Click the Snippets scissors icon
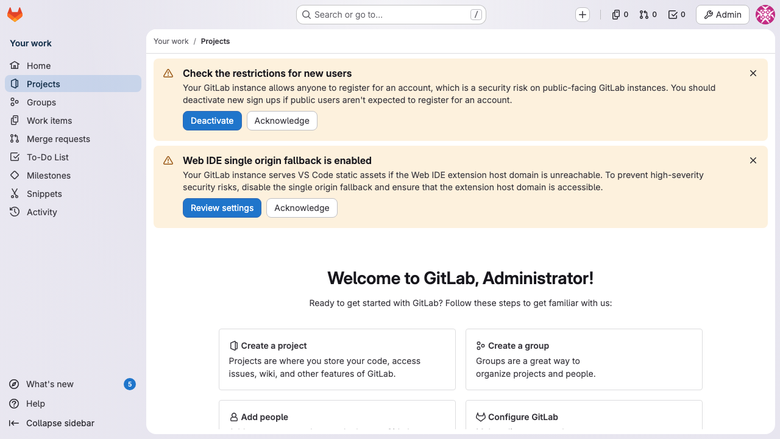Screen dimensions: 780x439 (14, 193)
